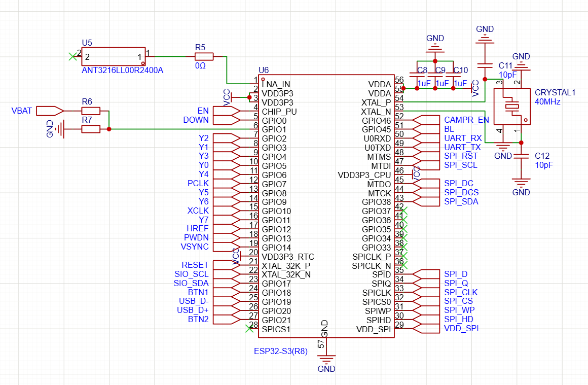Screen dimensions: 588x385
Task: Click the U5 antenna component body
Action: [113, 56]
